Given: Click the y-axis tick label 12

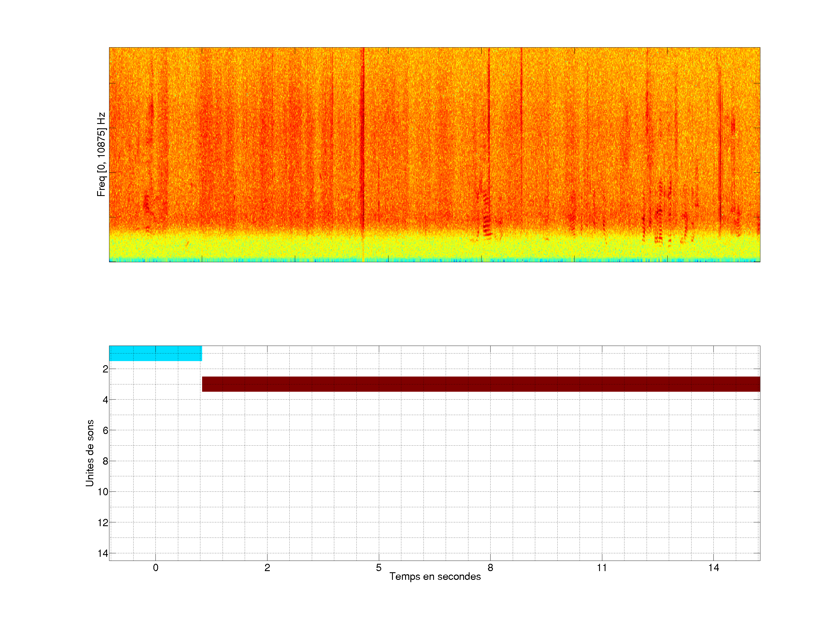Looking at the screenshot, I should click(x=103, y=523).
